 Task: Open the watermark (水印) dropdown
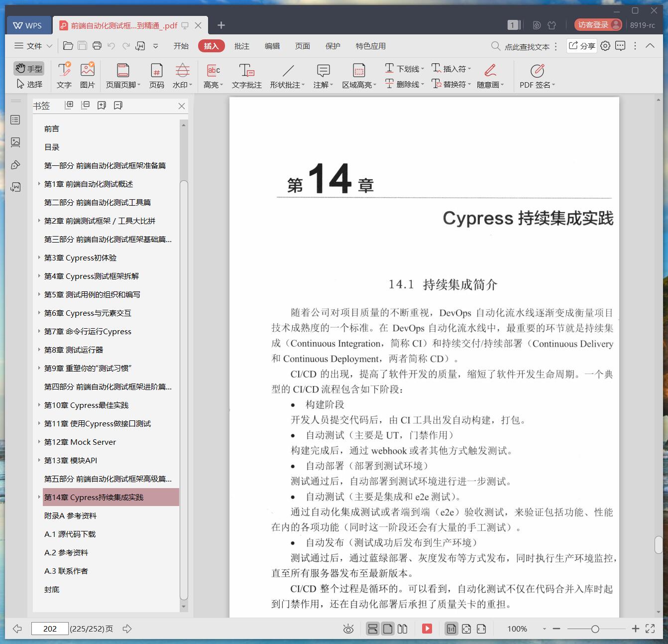pos(182,75)
